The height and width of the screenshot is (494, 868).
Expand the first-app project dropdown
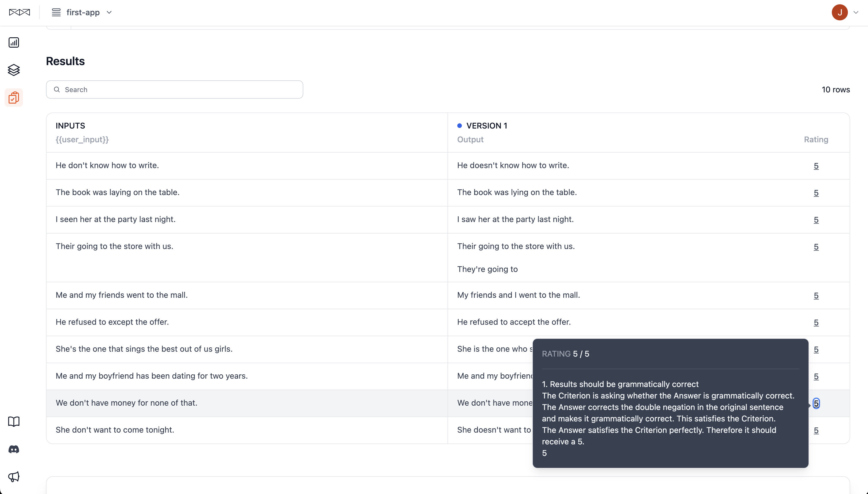click(109, 13)
